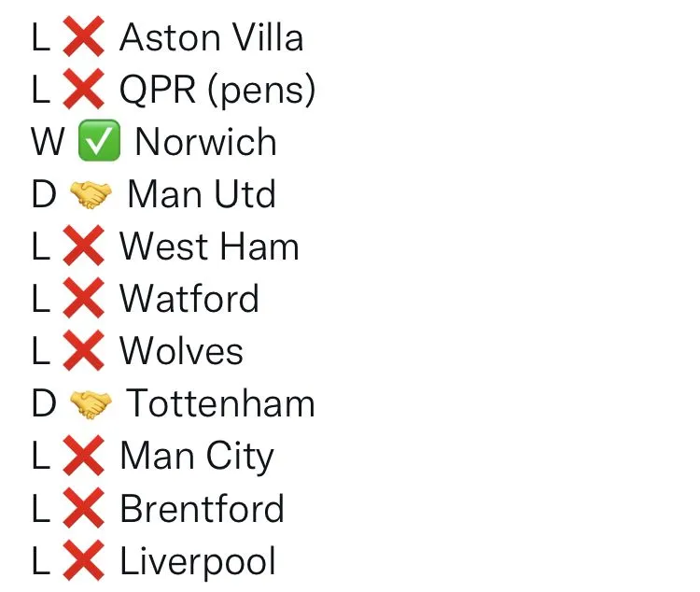Click the Liverpool text
Screen dimensions: 700x592
(x=198, y=561)
